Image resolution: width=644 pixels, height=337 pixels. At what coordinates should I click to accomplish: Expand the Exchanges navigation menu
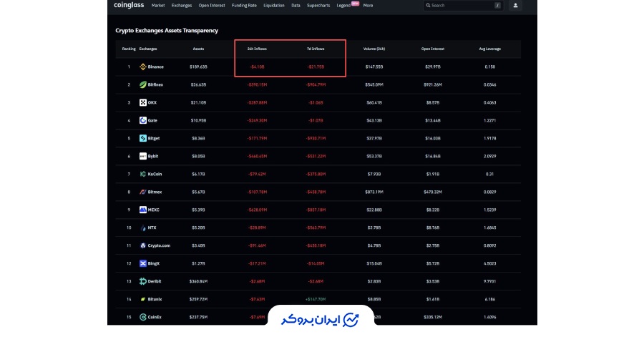click(182, 5)
